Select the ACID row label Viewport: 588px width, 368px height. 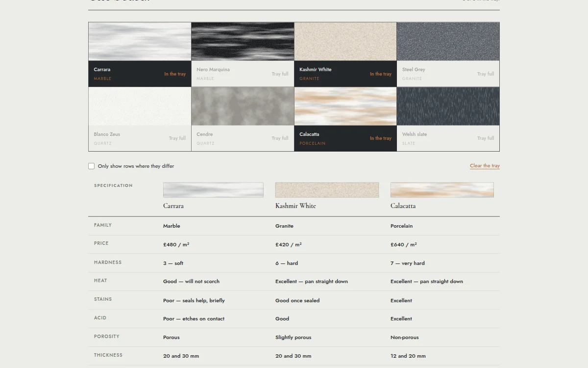100,318
